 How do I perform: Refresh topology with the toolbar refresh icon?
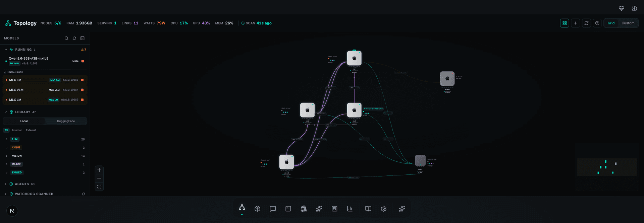click(586, 23)
